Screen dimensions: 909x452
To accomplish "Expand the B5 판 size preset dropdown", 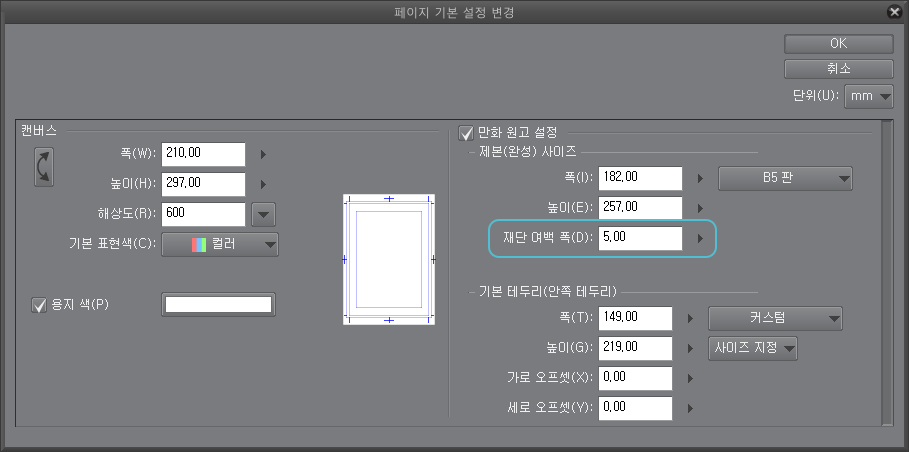I will tap(785, 179).
